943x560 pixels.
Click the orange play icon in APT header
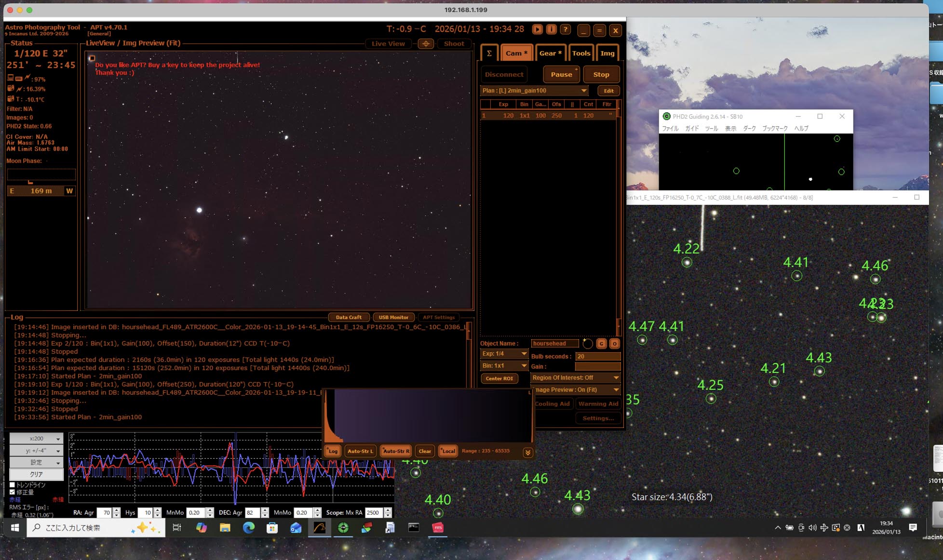pos(537,29)
